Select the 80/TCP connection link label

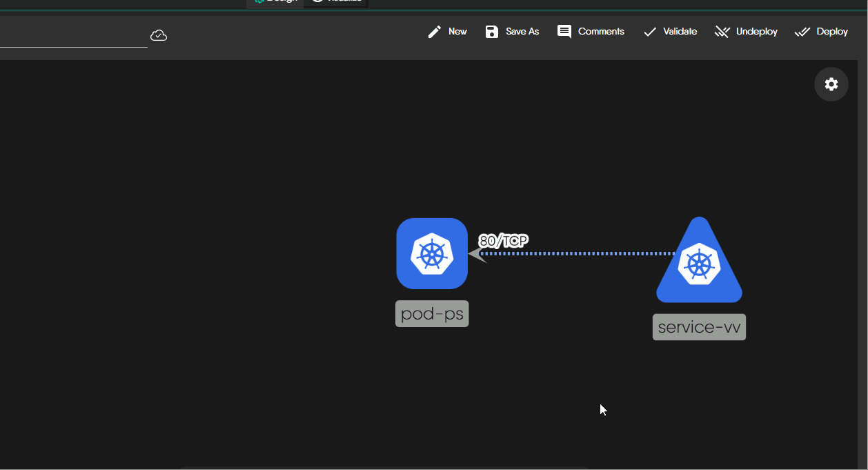tap(503, 241)
